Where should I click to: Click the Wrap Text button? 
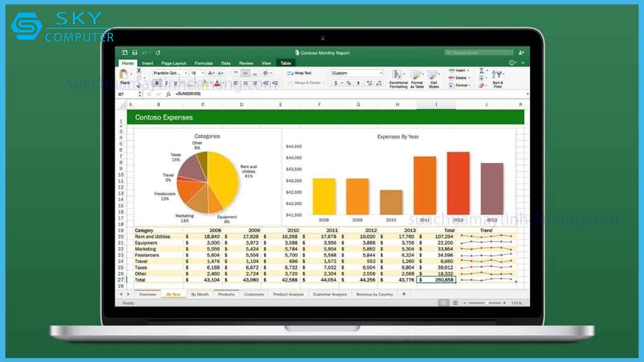pyautogui.click(x=300, y=73)
